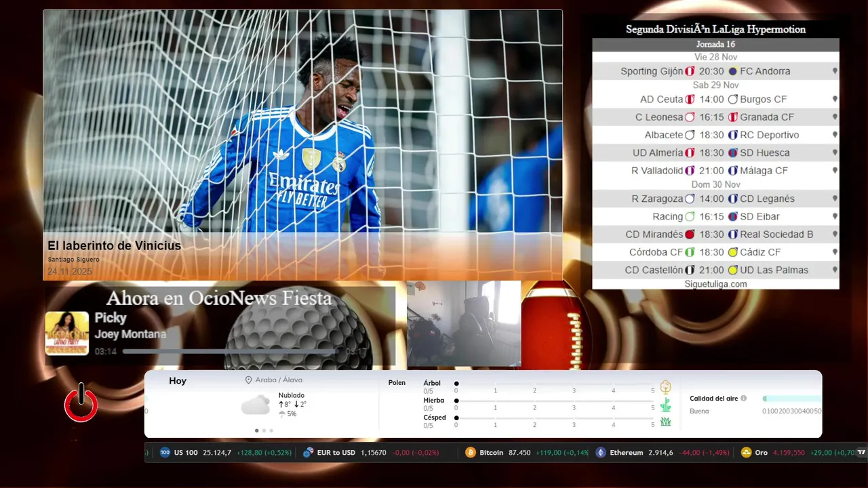Click the AD Ceuta team badge
Image resolution: width=868 pixels, height=488 pixels.
point(690,99)
